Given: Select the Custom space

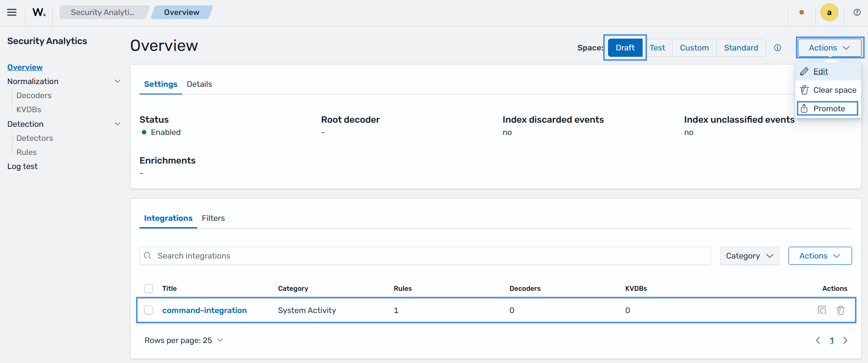Looking at the screenshot, I should [694, 48].
